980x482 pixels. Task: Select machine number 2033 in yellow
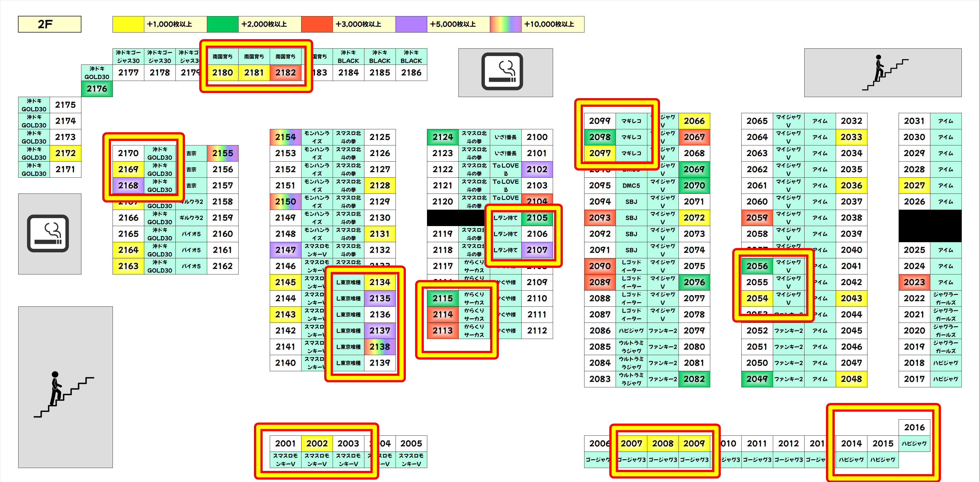[851, 137]
